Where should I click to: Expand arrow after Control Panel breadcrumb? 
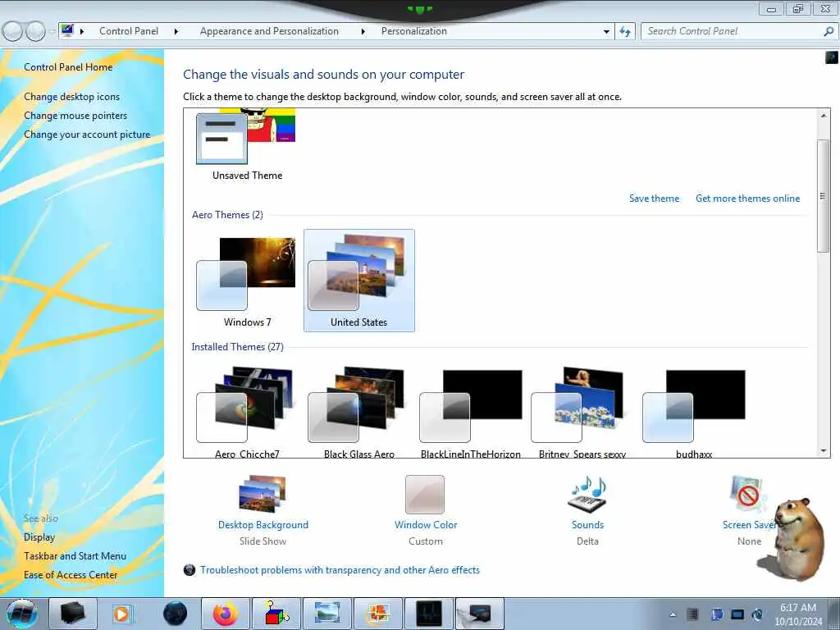click(x=176, y=32)
